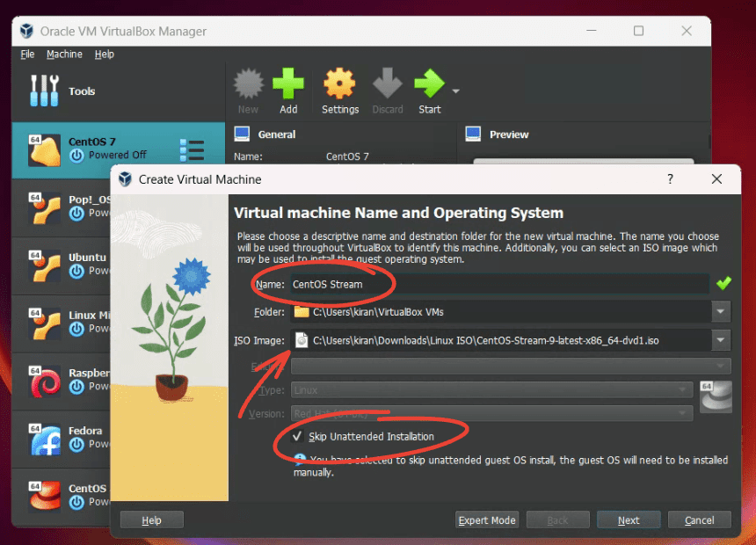The height and width of the screenshot is (545, 756).
Task: Click the ISO disc file icon
Action: (302, 340)
